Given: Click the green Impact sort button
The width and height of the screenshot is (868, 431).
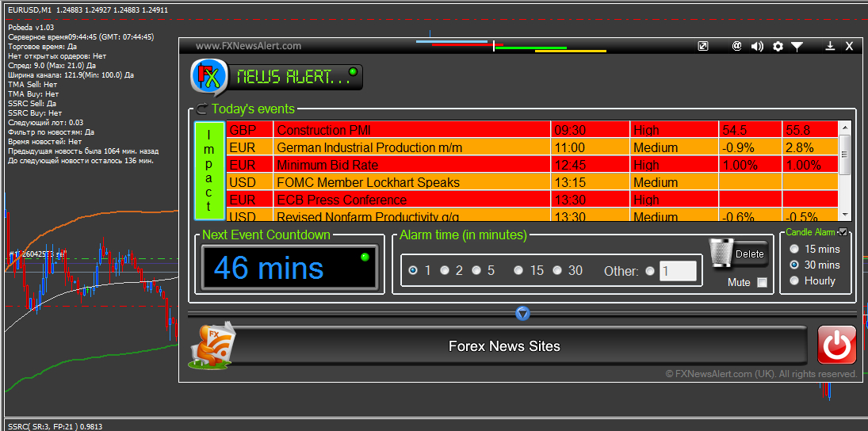Looking at the screenshot, I should (208, 171).
